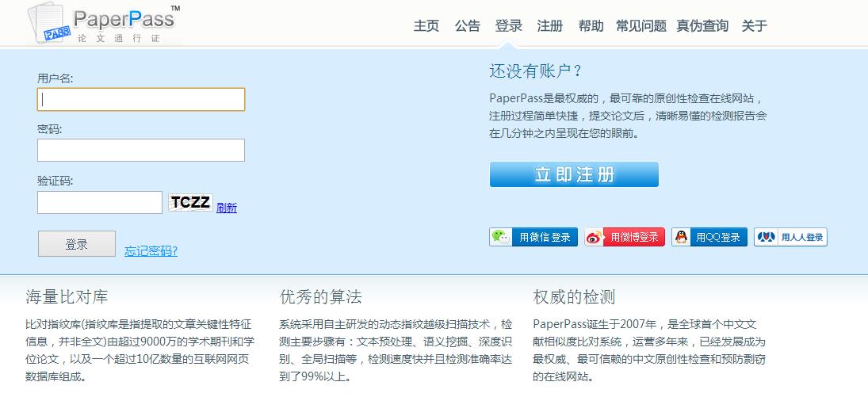This screenshot has width=868, height=420.
Task: Click the 优秀的算法 heading
Action: [x=320, y=297]
